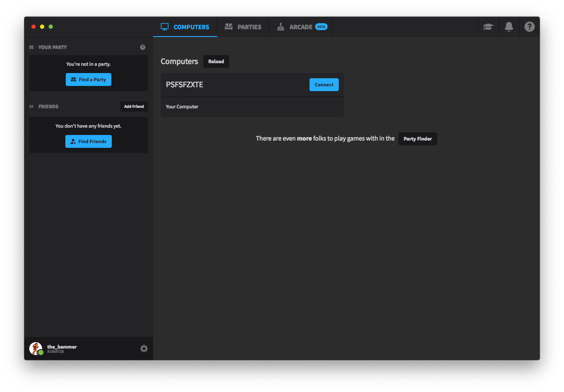The image size is (564, 392).
Task: Click the_bammer profile avatar
Action: click(x=35, y=348)
